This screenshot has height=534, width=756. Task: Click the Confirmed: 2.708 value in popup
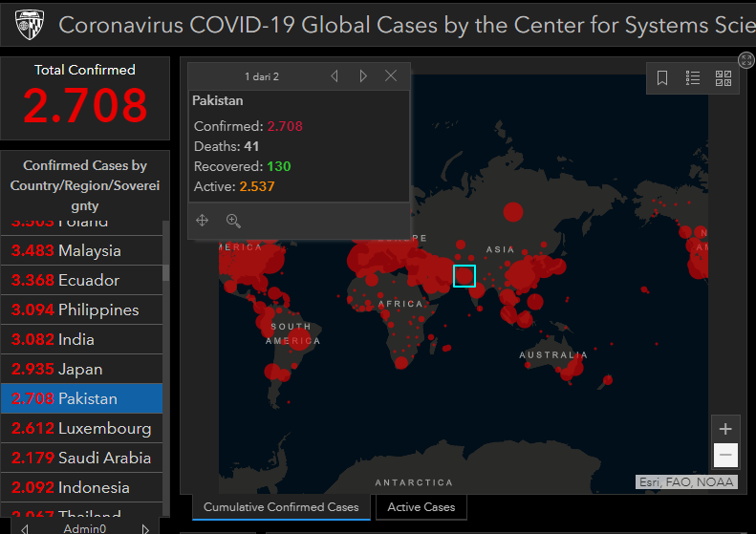pyautogui.click(x=285, y=126)
